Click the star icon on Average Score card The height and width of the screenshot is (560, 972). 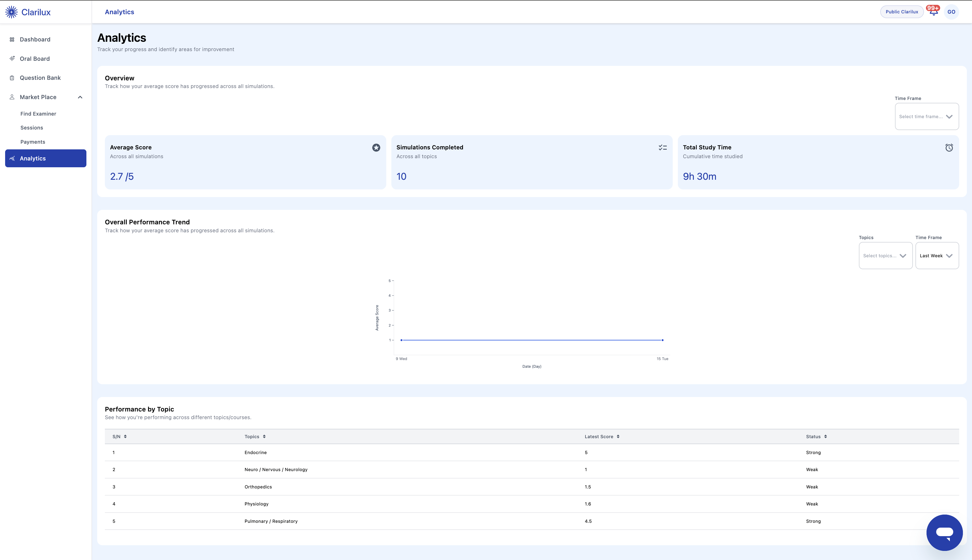tap(376, 148)
